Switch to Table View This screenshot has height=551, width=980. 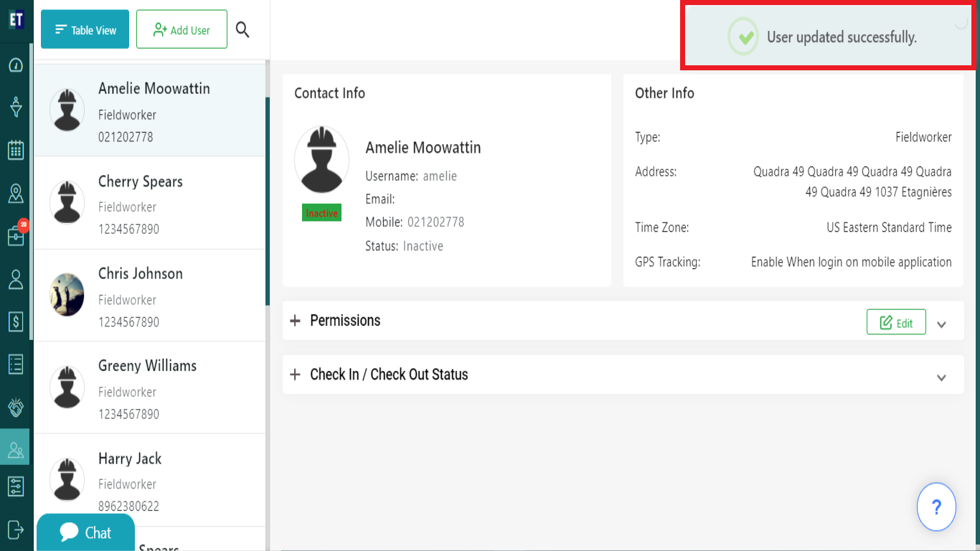point(85,29)
